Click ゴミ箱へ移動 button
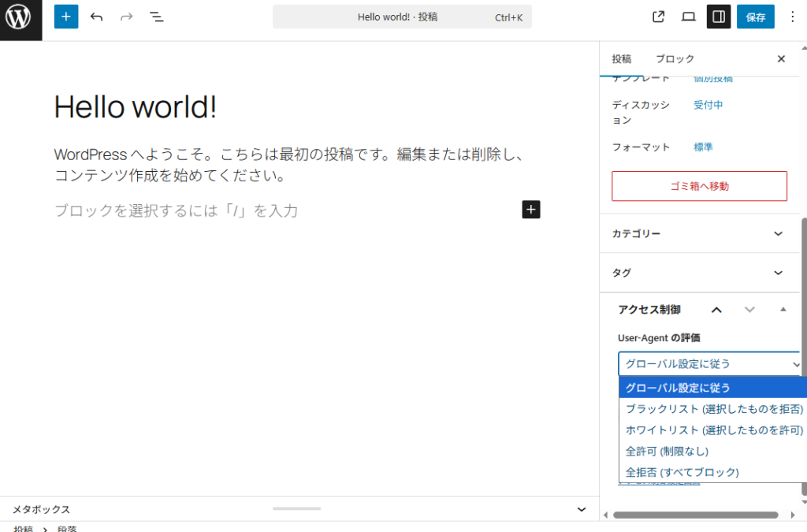Viewport: 807px width, 532px height. pyautogui.click(x=699, y=186)
